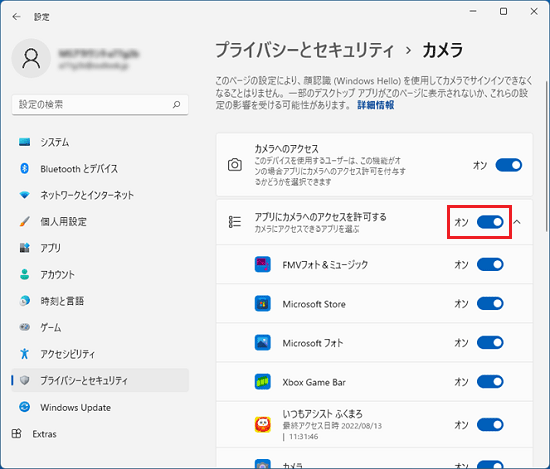Toggle アプリにカメラへのアクセスを許可する switch
The height and width of the screenshot is (469, 550).
click(x=490, y=222)
